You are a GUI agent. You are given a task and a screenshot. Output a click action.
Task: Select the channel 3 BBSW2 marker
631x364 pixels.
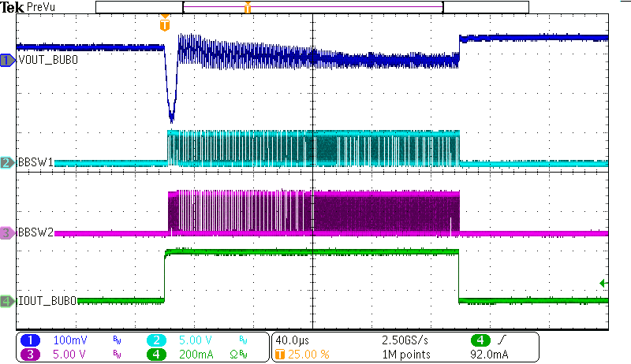point(7,233)
